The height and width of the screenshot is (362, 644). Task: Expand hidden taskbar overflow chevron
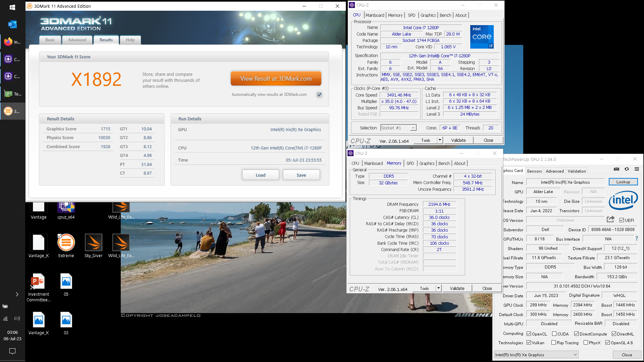point(17,294)
